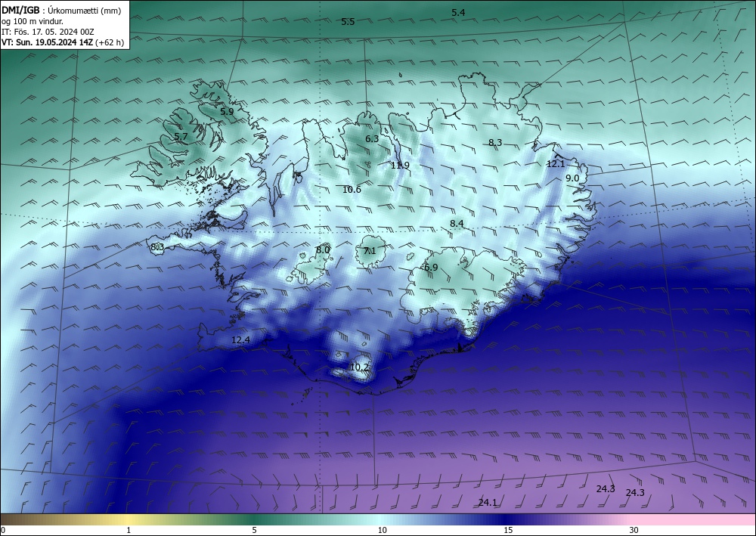Select the 'IT: Fös. 17. 05. 2024 00Z' line
Viewport: 756px width, 536px height.
[x=48, y=32]
